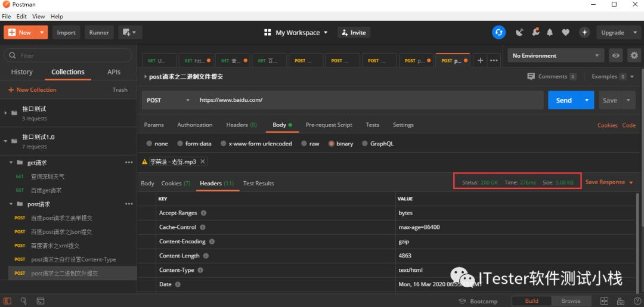Click the heart icon in header
644x307 pixels.
[565, 32]
